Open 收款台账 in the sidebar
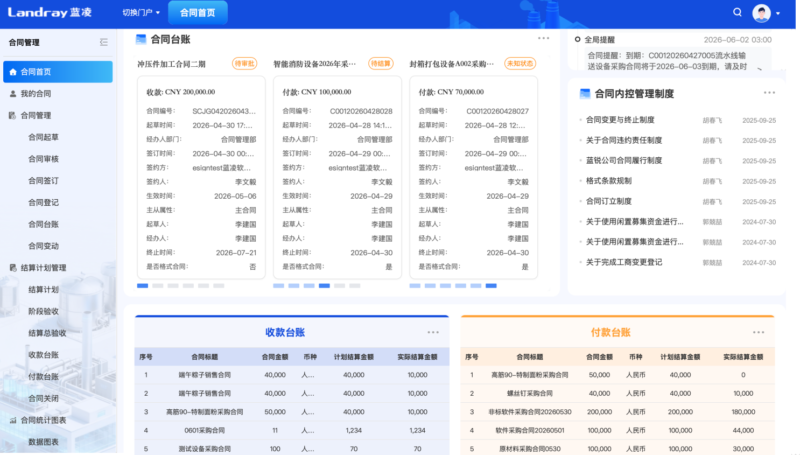The image size is (800, 455). [43, 355]
